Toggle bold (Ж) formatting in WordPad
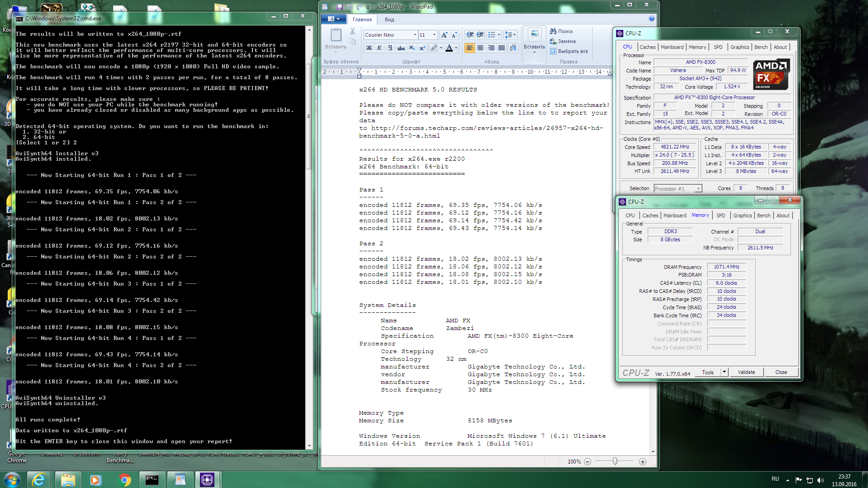 tap(369, 48)
